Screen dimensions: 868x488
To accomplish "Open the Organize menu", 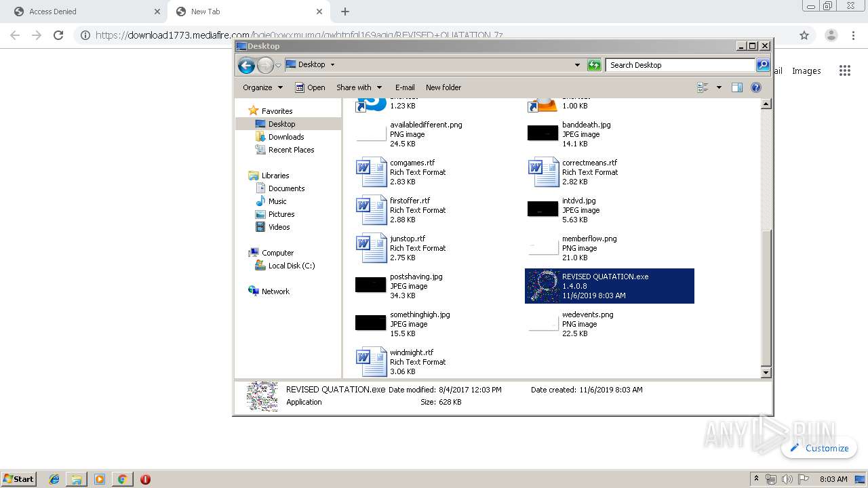I will pyautogui.click(x=263, y=87).
